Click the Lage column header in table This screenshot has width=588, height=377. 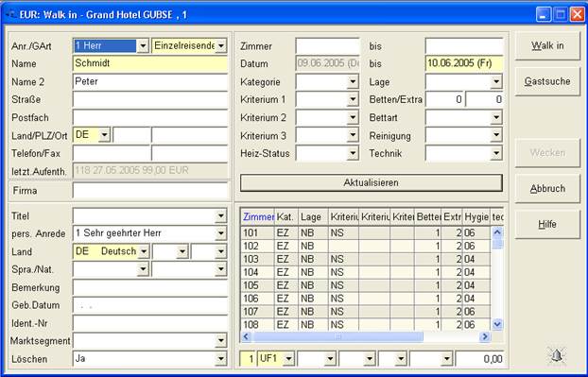click(313, 217)
